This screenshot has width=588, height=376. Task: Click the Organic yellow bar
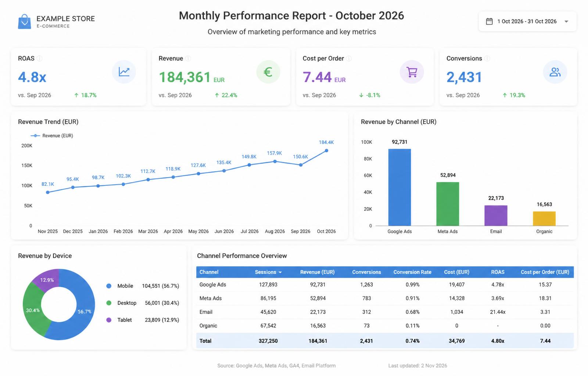pyautogui.click(x=544, y=219)
